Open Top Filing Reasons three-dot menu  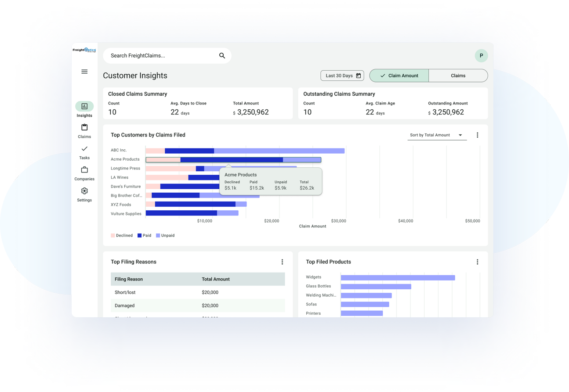point(282,262)
